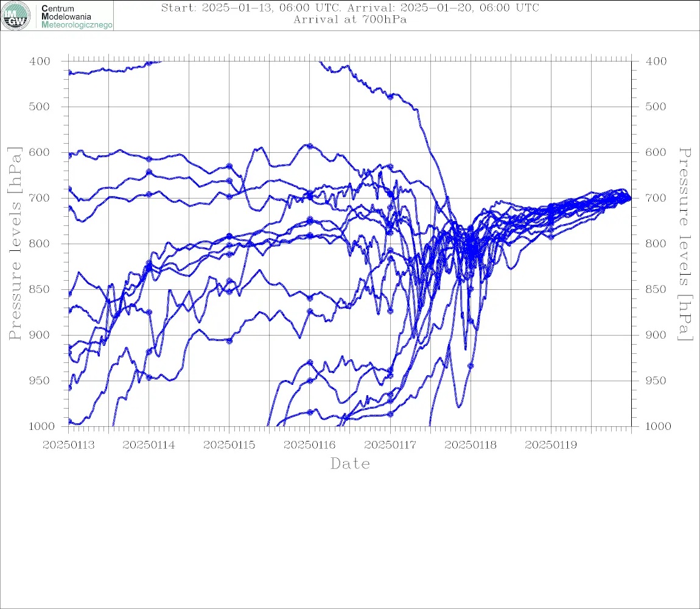
Task: Click the right axis 850 label
Action: pyautogui.click(x=656, y=289)
